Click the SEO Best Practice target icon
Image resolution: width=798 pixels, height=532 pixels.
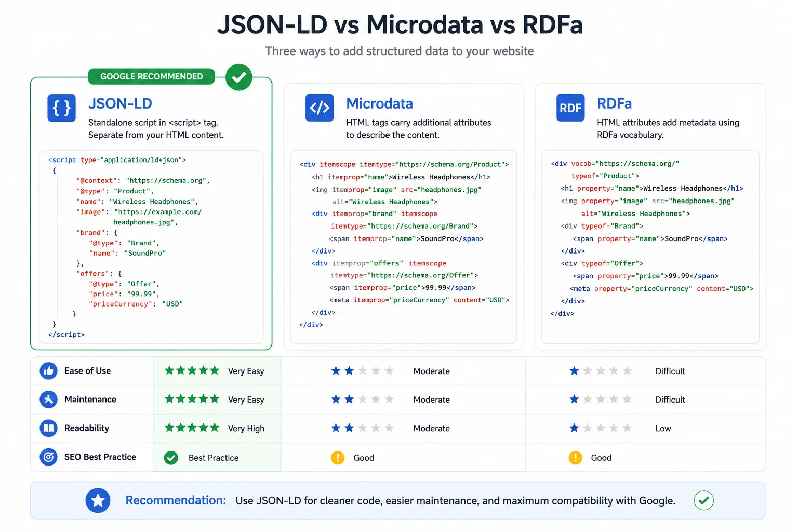48,457
